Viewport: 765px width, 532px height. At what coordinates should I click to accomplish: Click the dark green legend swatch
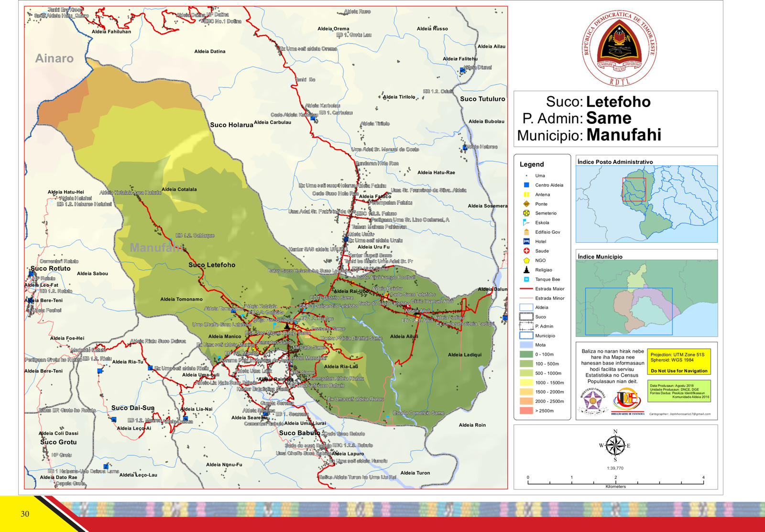(526, 354)
